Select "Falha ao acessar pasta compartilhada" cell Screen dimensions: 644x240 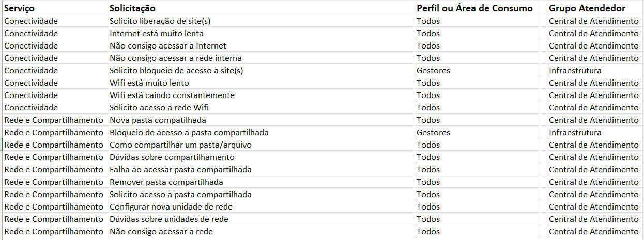tap(180, 170)
